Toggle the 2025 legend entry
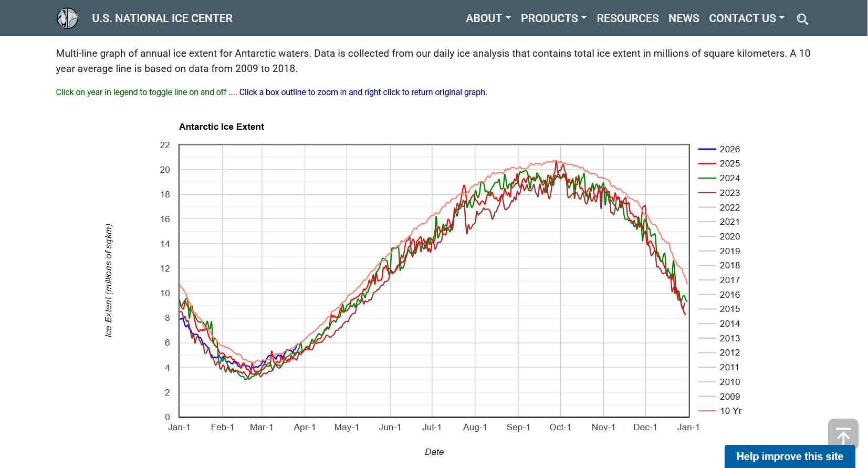The width and height of the screenshot is (868, 468). point(729,163)
